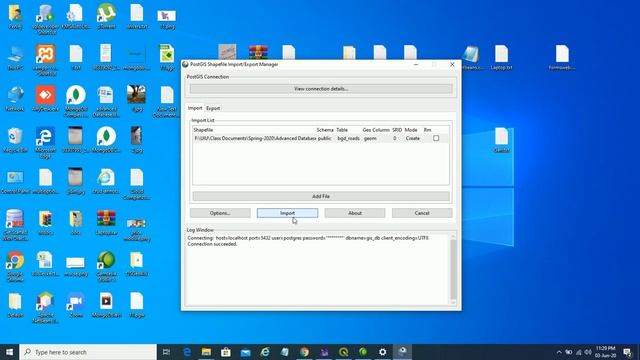Open QGIS from the taskbar
Viewport: 640px width, 360px height.
pos(343,352)
